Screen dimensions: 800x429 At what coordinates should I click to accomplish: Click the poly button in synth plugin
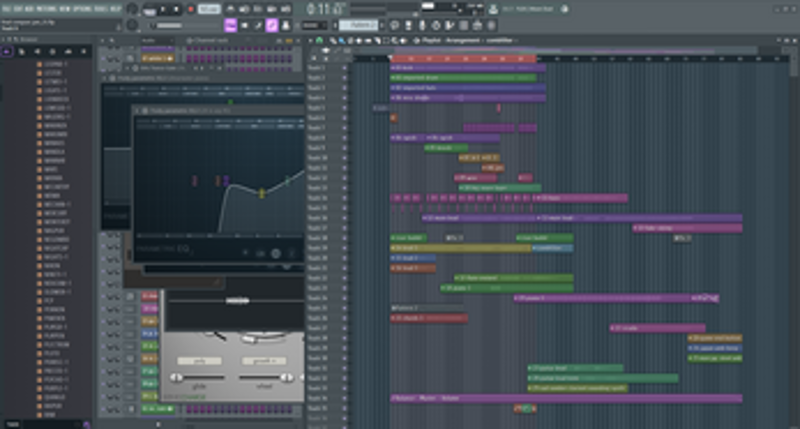(x=199, y=361)
